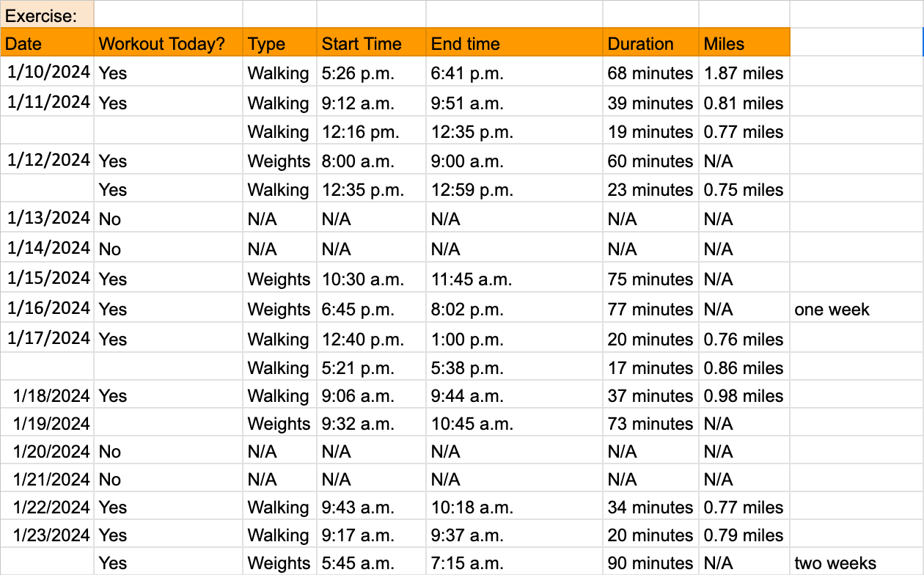Select the 'Date' header cell
Screen dimensions: 924x575
(x=47, y=43)
